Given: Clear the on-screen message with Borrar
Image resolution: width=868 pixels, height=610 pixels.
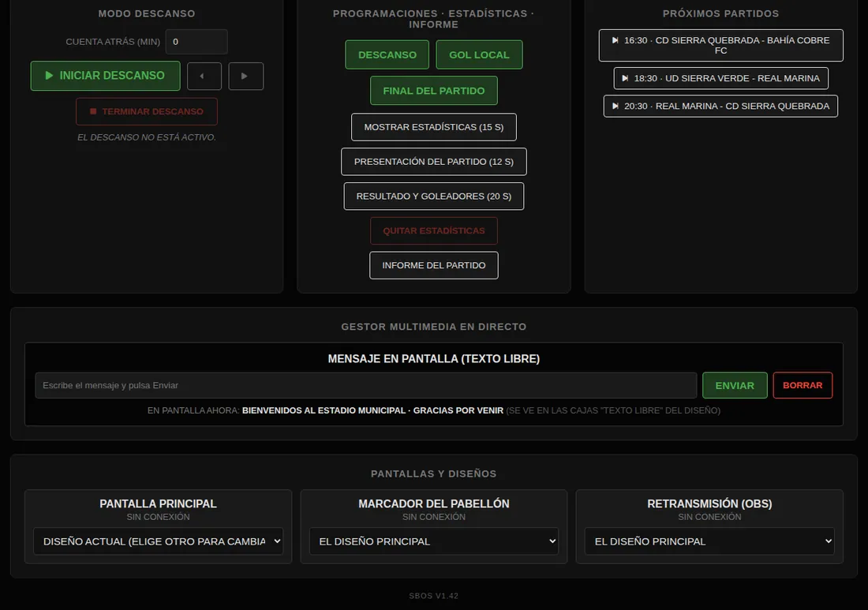Looking at the screenshot, I should [x=803, y=385].
